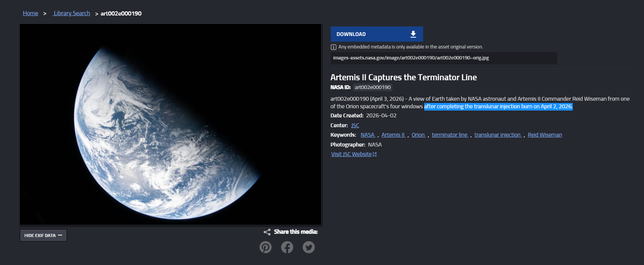The image size is (644, 265).
Task: Click the art002e000190 breadcrumb text
Action: [121, 13]
